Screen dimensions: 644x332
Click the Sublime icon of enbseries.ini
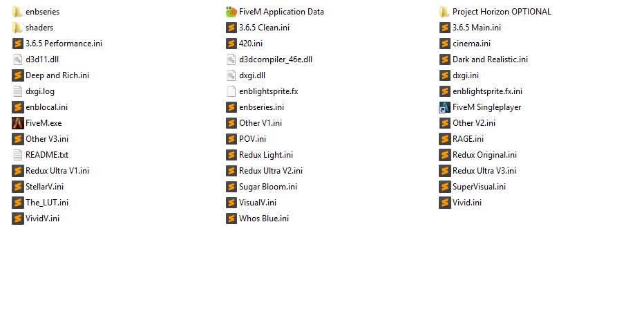[231, 107]
